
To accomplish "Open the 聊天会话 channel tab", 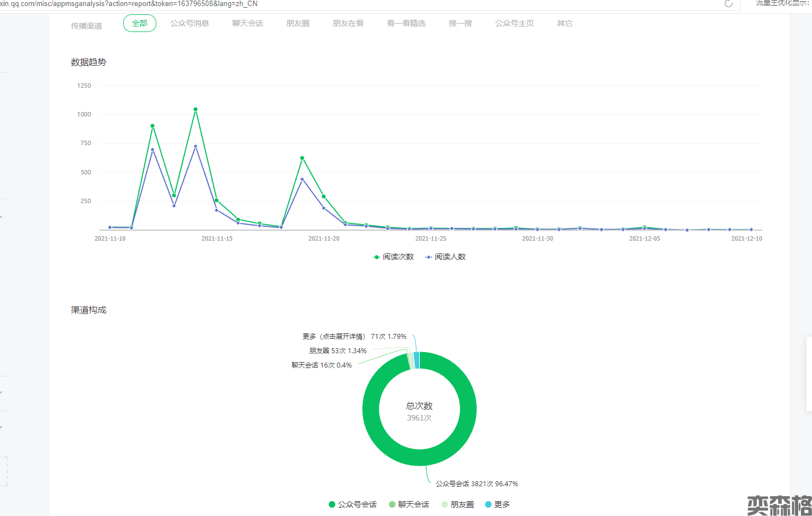I will [247, 23].
